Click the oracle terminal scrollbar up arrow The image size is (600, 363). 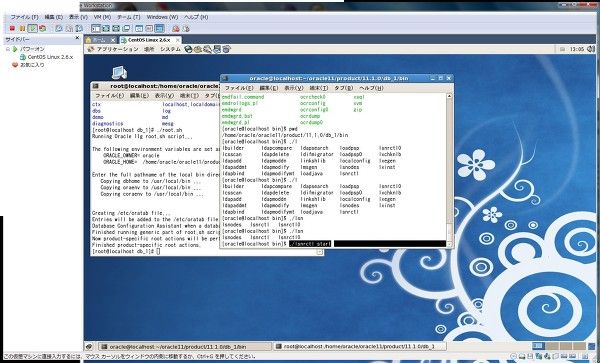(450, 96)
